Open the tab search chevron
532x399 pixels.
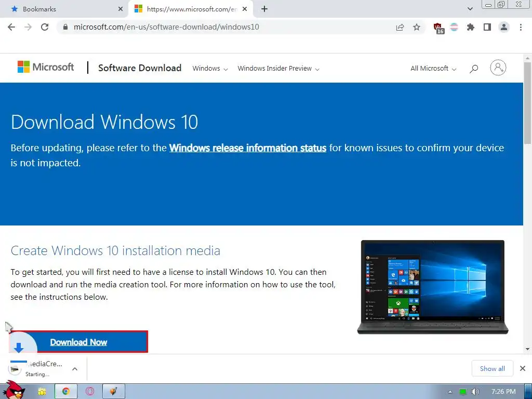click(x=470, y=9)
